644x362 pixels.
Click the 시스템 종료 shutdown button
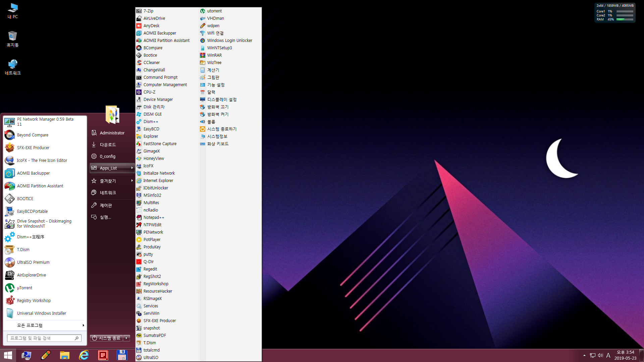106,338
